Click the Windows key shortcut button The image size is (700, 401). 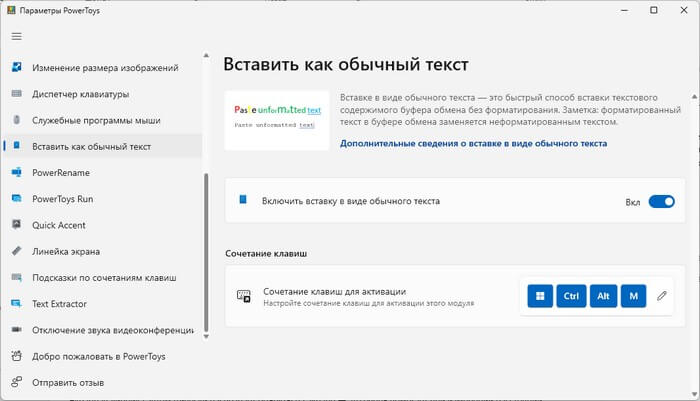[540, 296]
